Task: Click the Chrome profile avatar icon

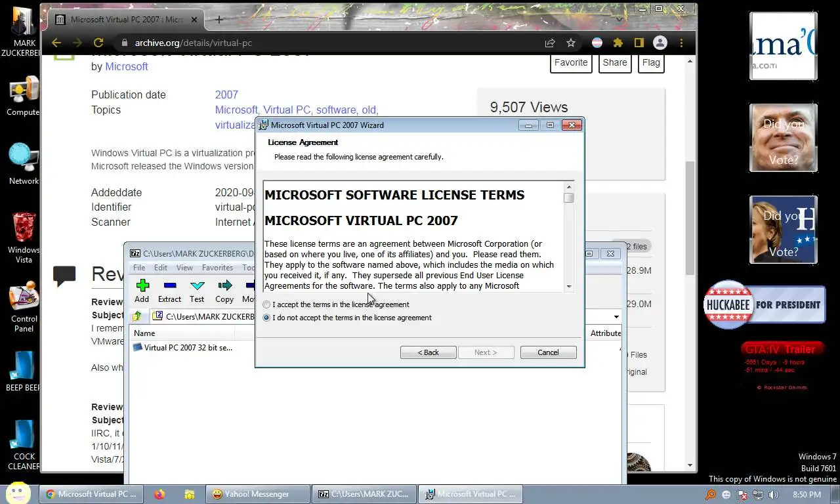Action: (x=660, y=43)
